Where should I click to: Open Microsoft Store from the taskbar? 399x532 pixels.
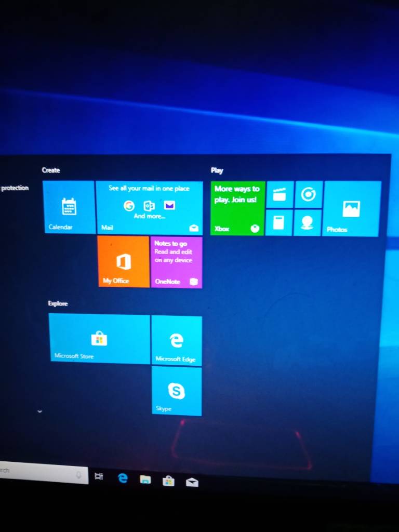pos(168,481)
